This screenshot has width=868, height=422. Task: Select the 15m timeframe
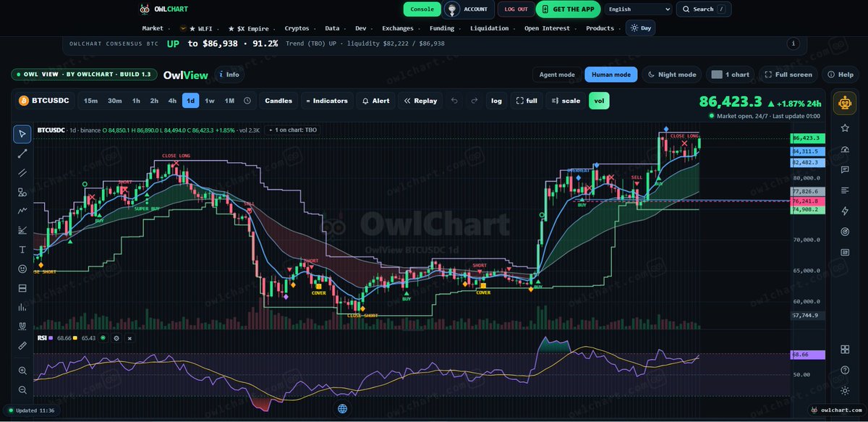[x=91, y=101]
